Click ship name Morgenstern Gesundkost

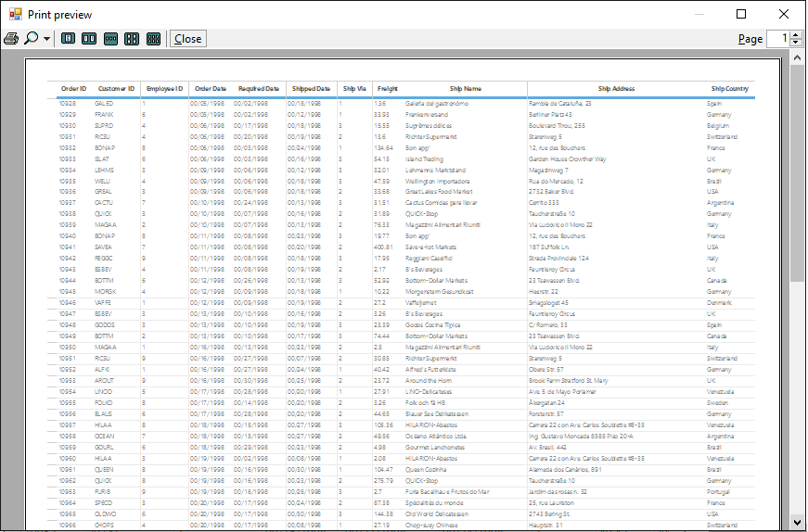(439, 292)
